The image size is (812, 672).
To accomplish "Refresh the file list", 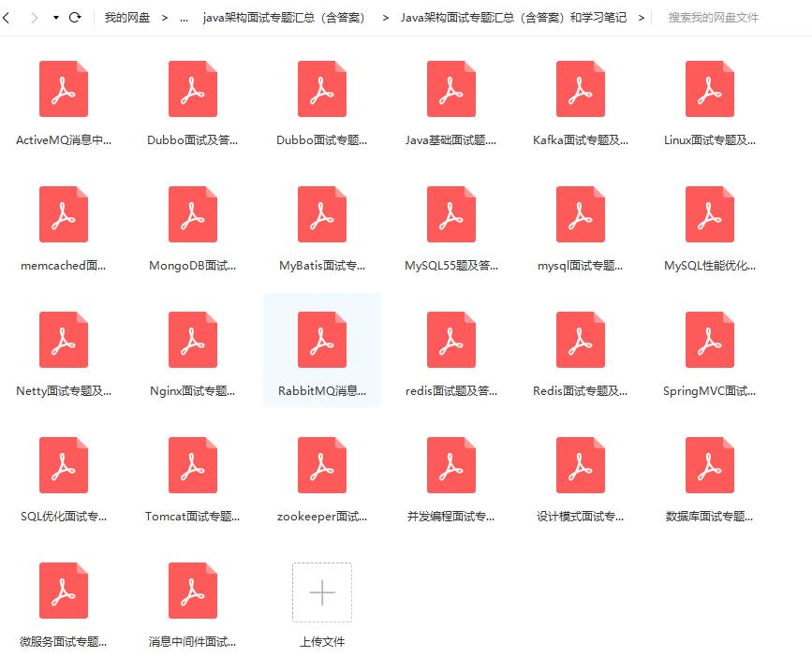I will [75, 18].
